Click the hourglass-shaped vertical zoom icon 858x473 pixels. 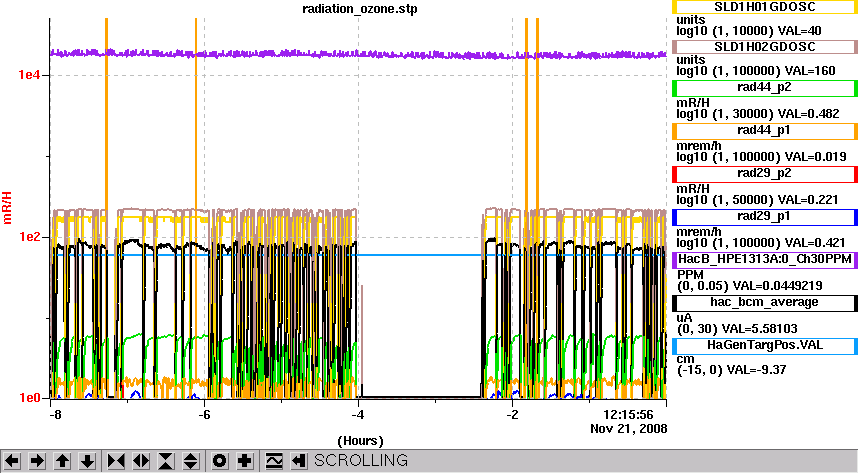(166, 461)
